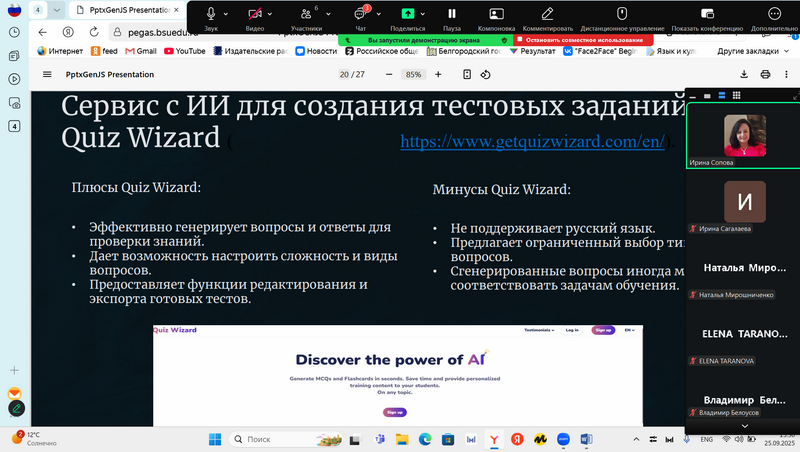The width and height of the screenshot is (800, 452).
Task: Expand the audio options arrow next to Звук
Action: [x=227, y=14]
